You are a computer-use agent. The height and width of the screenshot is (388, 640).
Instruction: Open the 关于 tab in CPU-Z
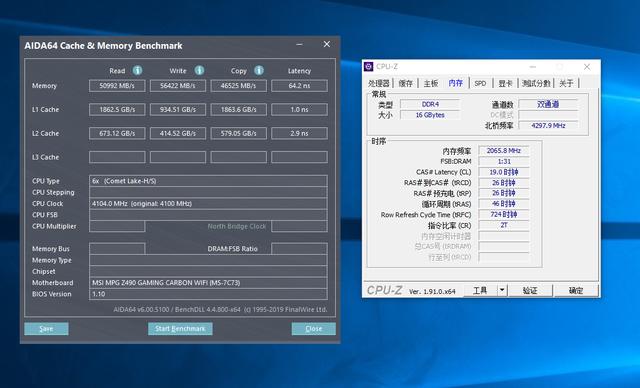[x=567, y=83]
